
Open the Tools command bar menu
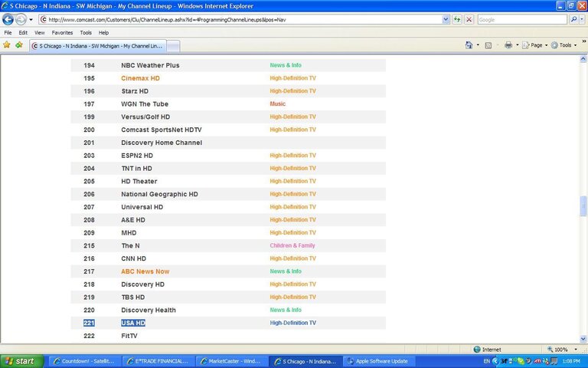click(x=564, y=45)
